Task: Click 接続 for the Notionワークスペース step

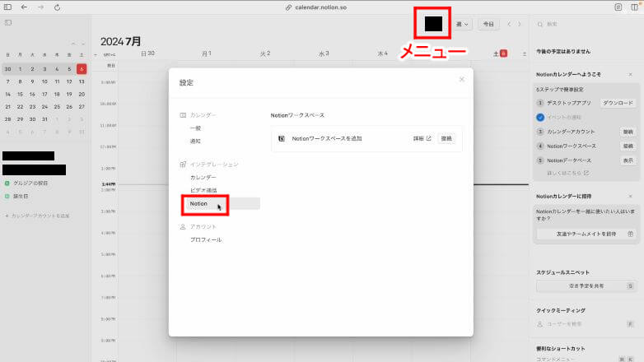Action: pos(628,146)
